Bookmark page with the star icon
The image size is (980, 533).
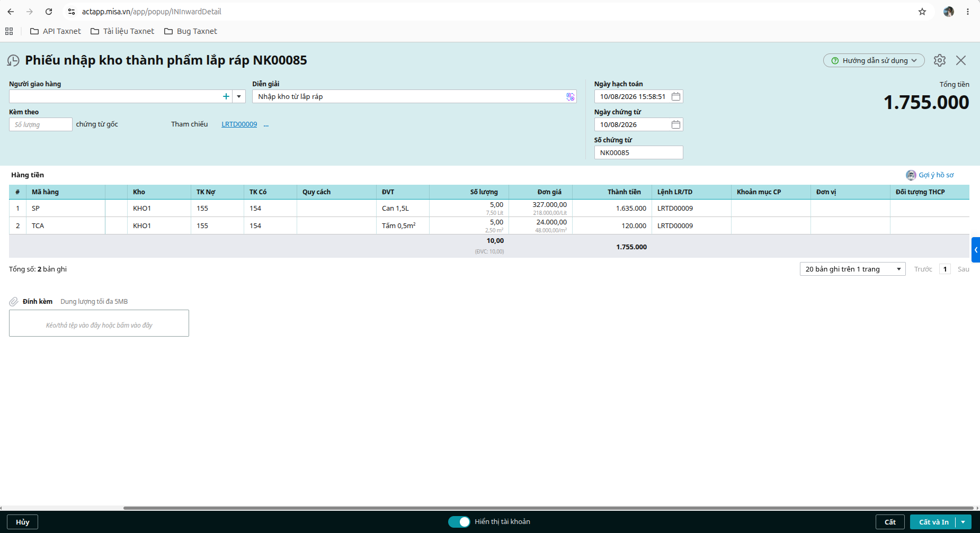[x=922, y=12]
